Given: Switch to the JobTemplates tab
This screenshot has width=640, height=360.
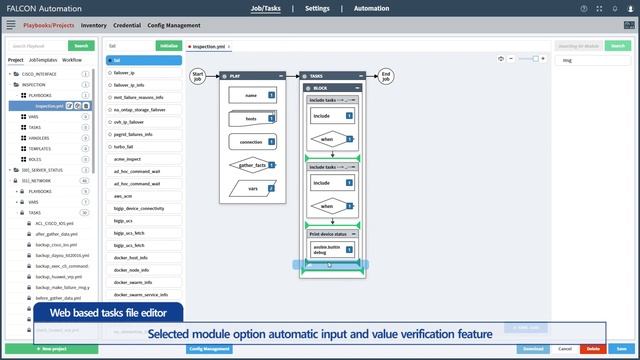Looking at the screenshot, I should click(x=43, y=60).
